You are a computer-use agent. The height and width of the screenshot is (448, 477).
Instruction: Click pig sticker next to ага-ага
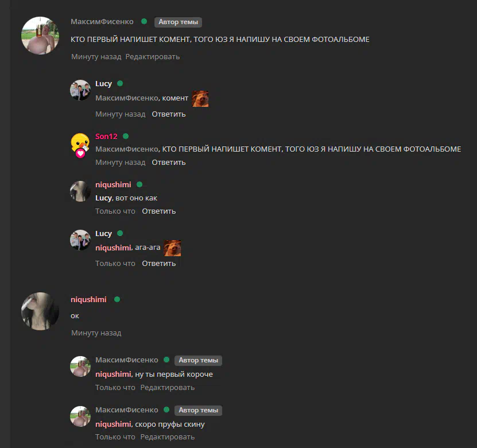pyautogui.click(x=172, y=248)
